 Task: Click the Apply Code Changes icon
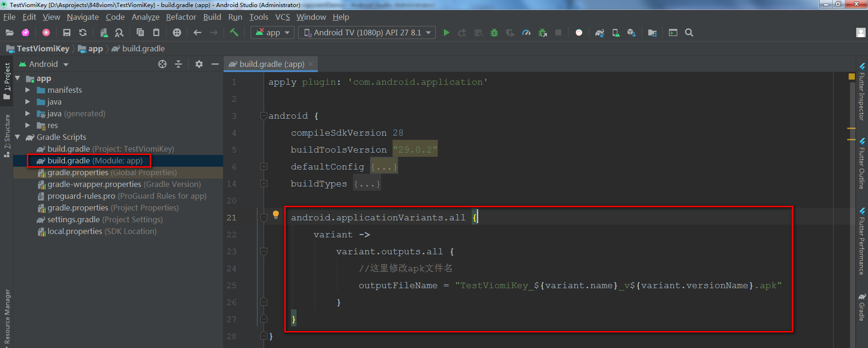(x=478, y=32)
